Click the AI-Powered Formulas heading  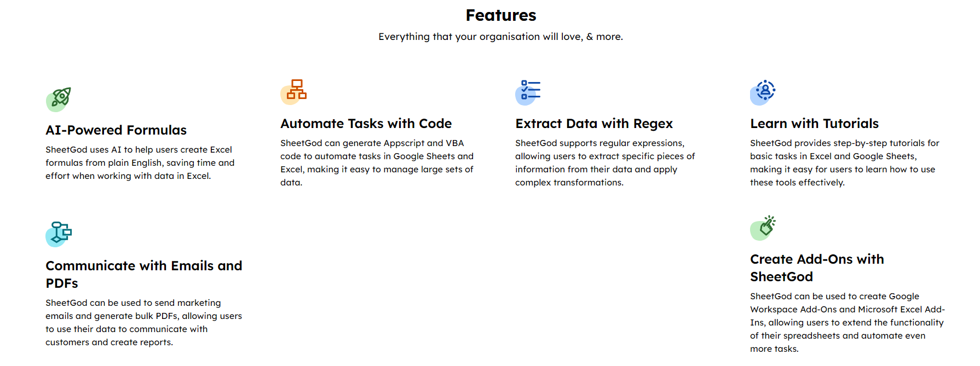[116, 130]
